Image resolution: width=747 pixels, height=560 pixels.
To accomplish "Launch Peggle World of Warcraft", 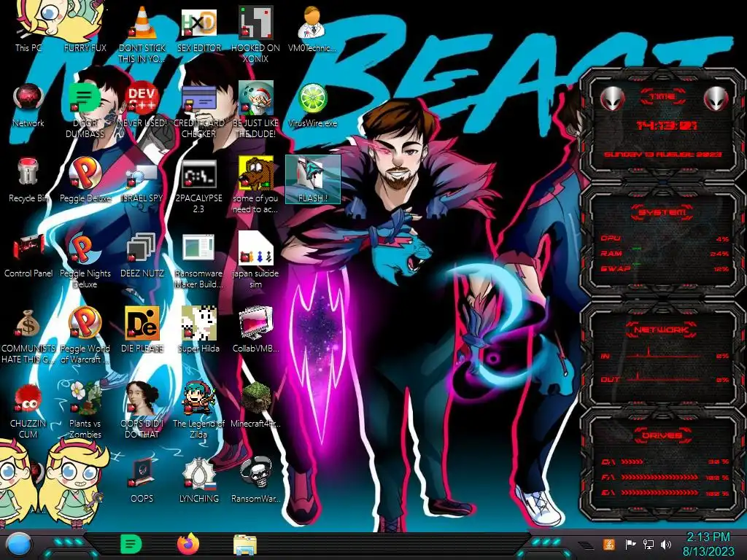I will [x=85, y=335].
